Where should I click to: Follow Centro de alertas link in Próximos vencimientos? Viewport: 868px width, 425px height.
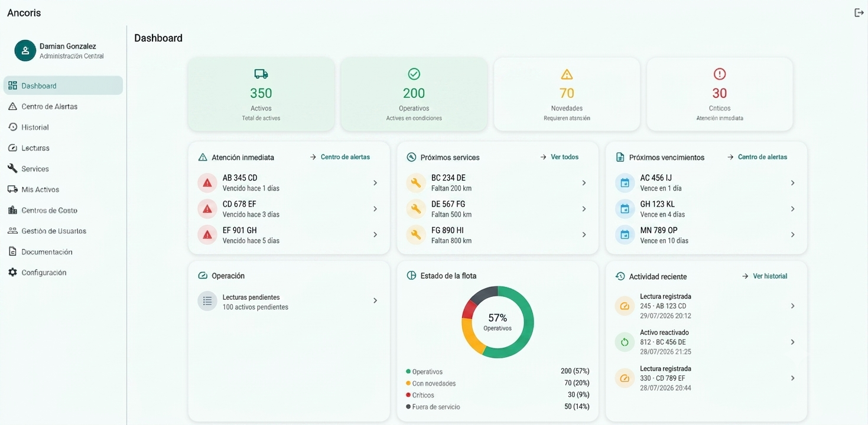757,157
